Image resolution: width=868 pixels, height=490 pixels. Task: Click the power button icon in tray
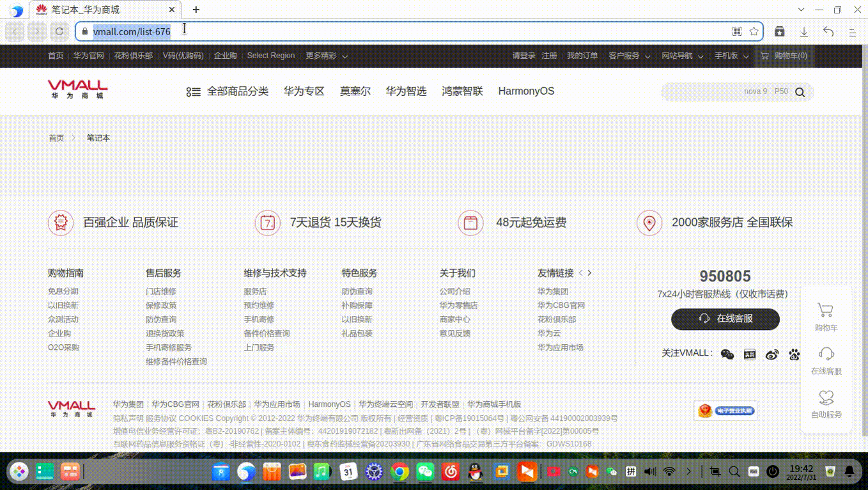click(773, 472)
